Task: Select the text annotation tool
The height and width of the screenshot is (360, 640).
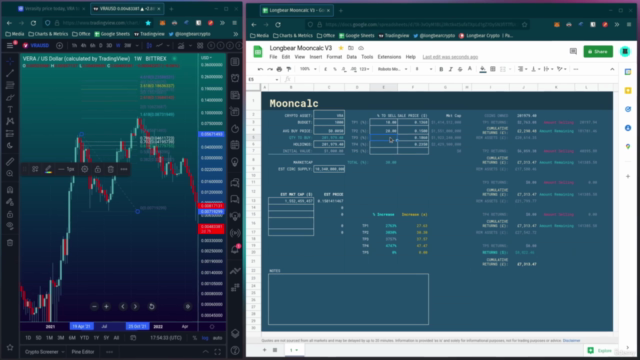Action: [10, 109]
